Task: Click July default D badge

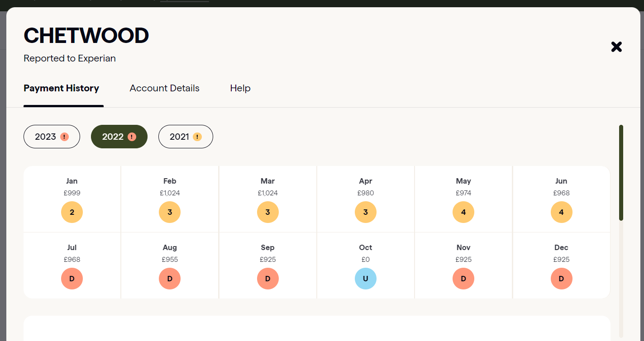Action: 72,279
